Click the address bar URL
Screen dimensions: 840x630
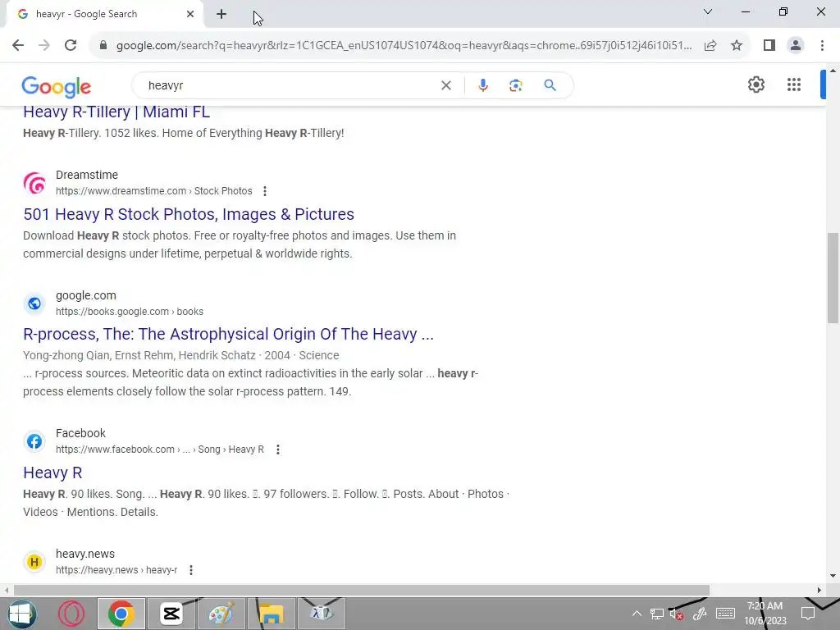[404, 46]
